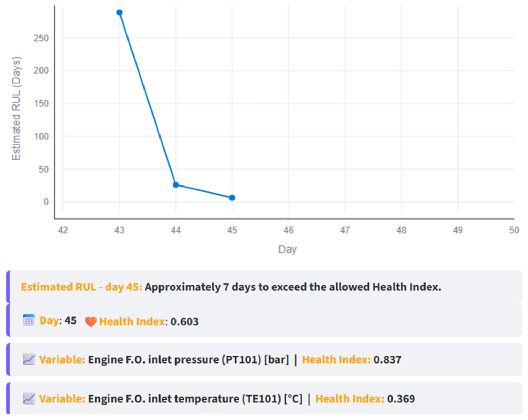Click the Day x-axis title

coord(287,249)
